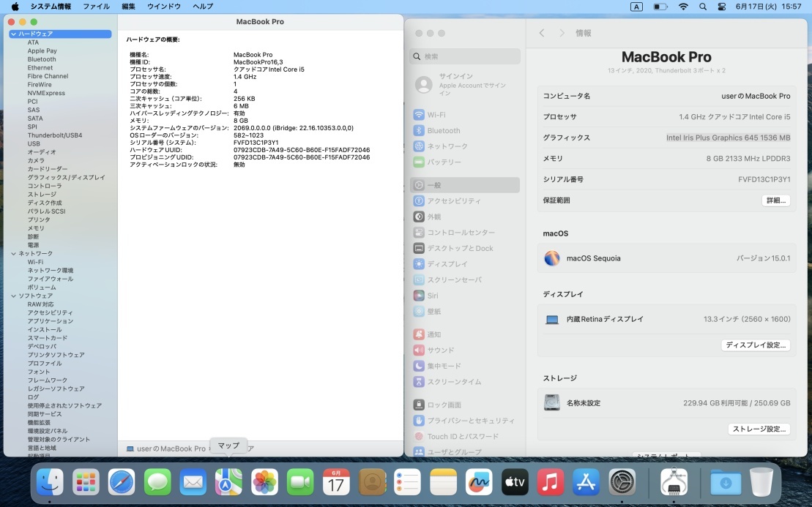
Task: Click the 名称未設定 storage disk row
Action: click(x=666, y=403)
